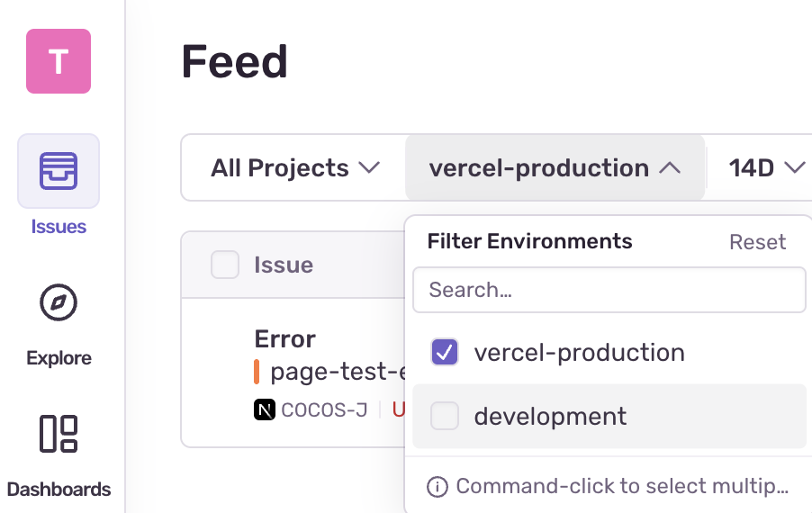Tick the select-all checkbox beside Issue header
The image size is (812, 513).
(225, 265)
